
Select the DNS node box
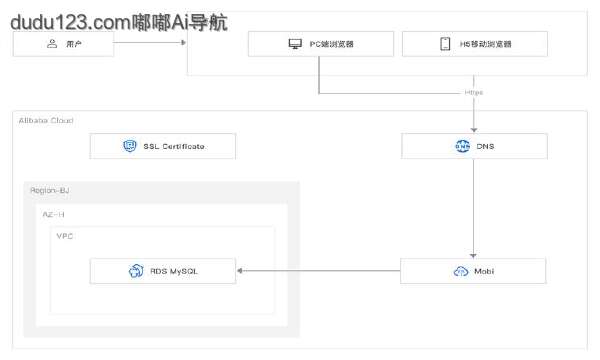474,146
